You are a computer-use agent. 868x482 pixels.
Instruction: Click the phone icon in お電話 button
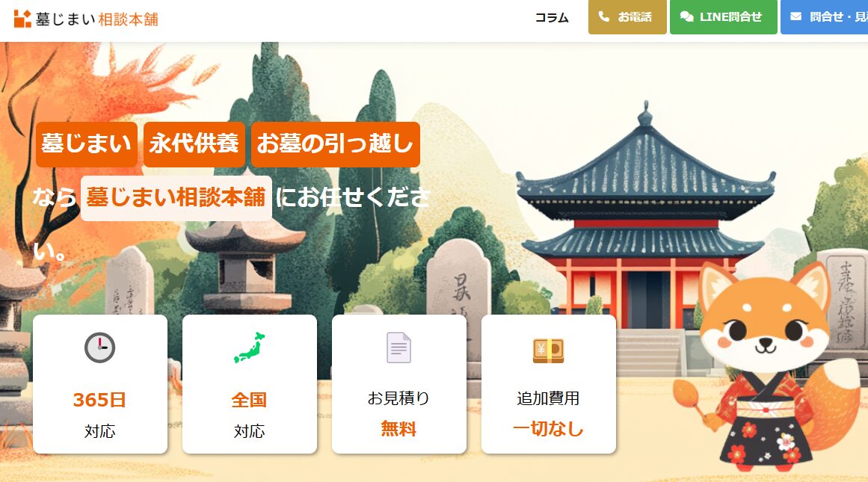604,17
